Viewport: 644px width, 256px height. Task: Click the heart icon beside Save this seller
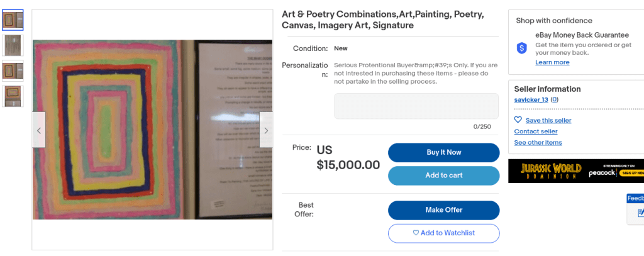518,120
